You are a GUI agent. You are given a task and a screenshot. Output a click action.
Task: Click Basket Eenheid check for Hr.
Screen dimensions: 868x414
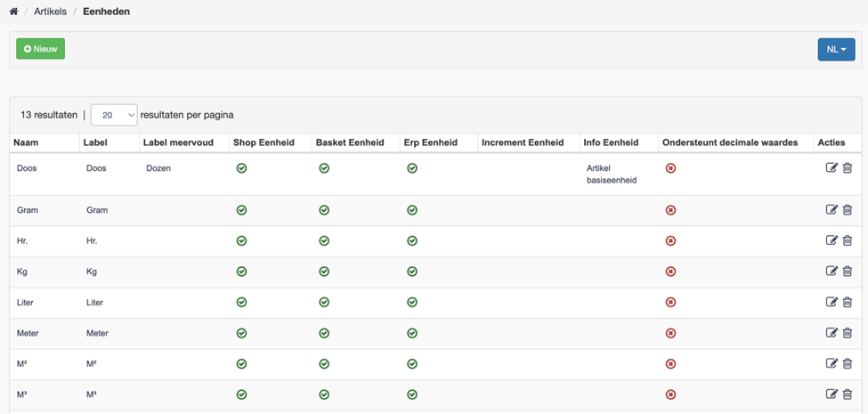324,240
